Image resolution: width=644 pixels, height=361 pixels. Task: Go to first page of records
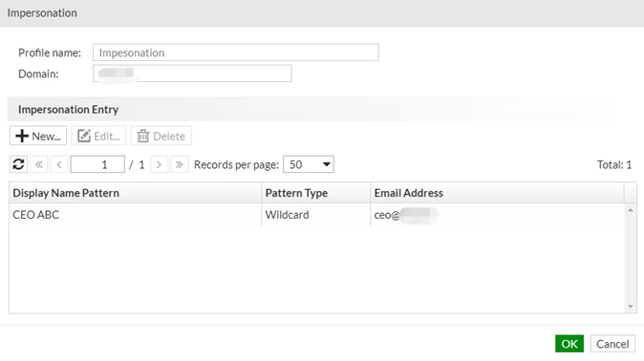39,164
